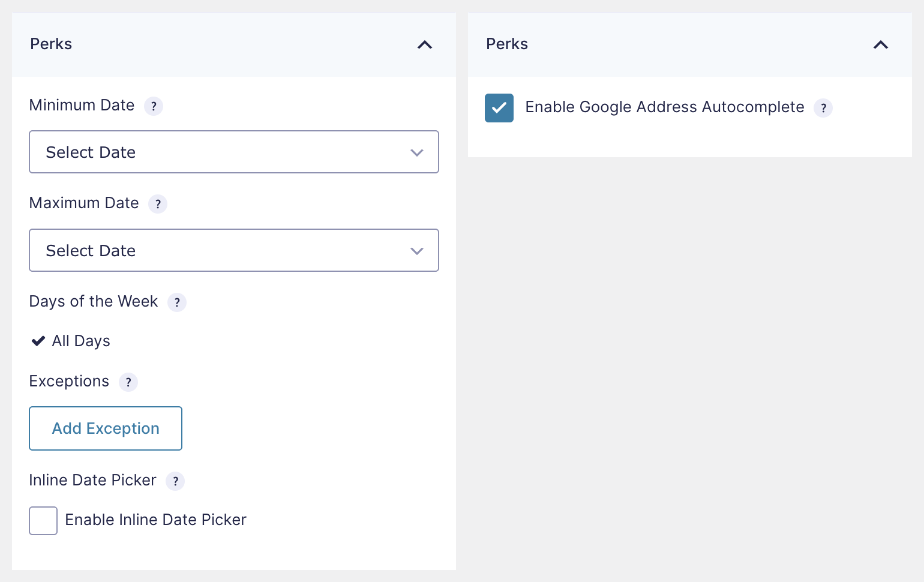This screenshot has height=582, width=924.
Task: Open the Minimum Date Select Date dropdown
Action: (x=234, y=152)
